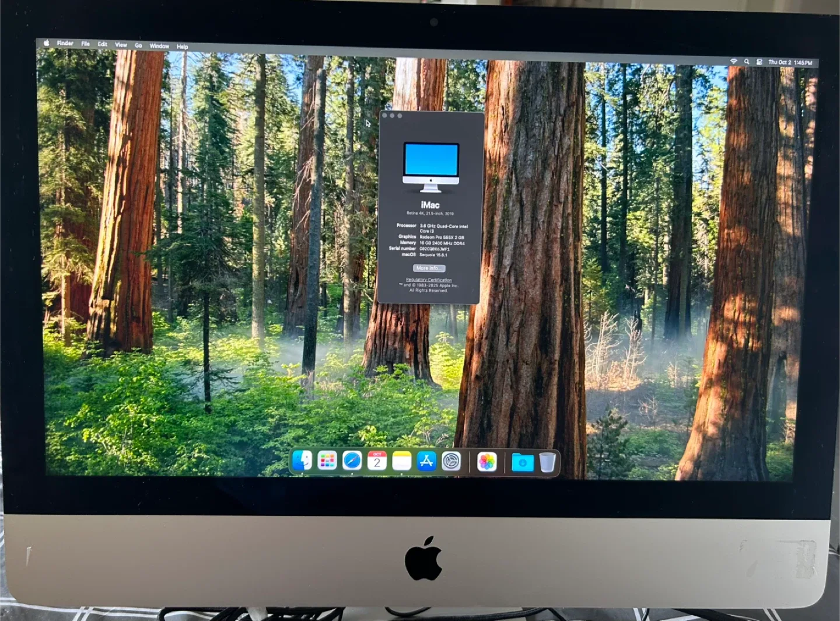
Task: Open the Go menu in Finder
Action: tap(138, 44)
